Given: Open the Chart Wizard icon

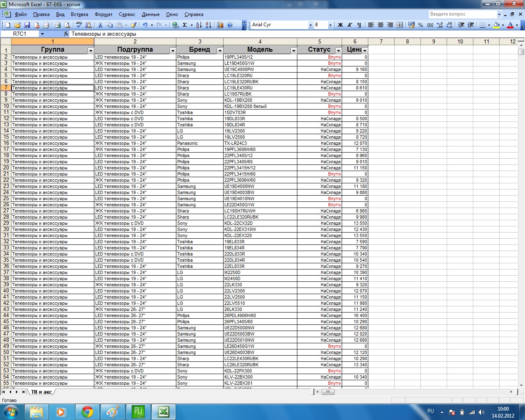Looking at the screenshot, I should [x=220, y=25].
